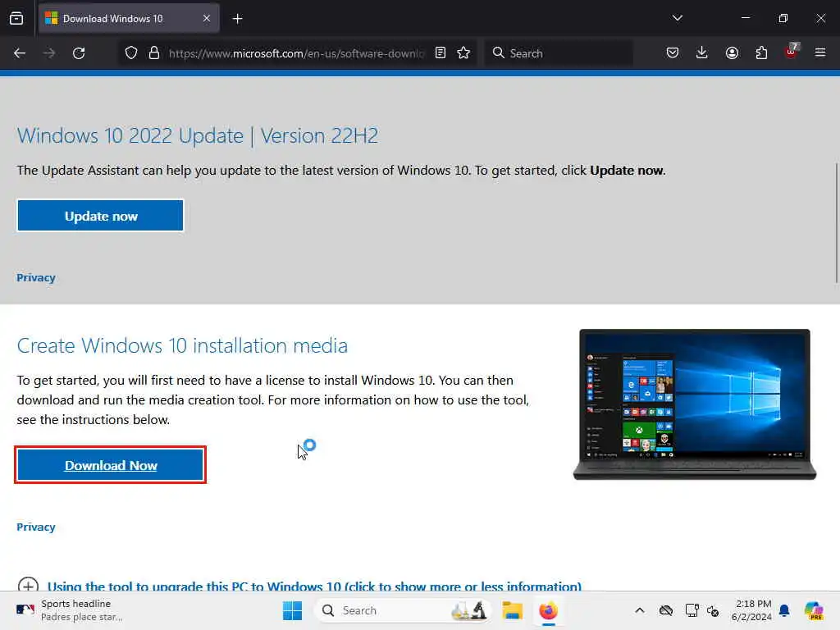Bookmark this page with star icon
This screenshot has width=840, height=630.
pyautogui.click(x=463, y=52)
